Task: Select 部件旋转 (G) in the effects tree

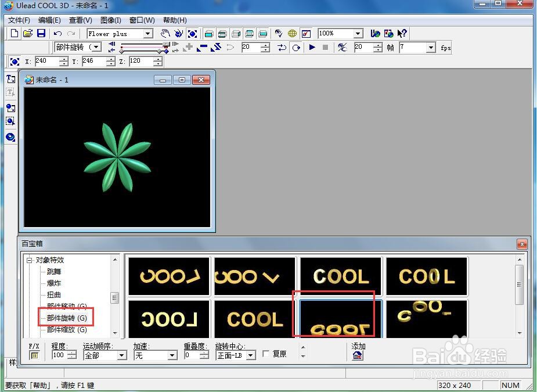Action: [67, 318]
